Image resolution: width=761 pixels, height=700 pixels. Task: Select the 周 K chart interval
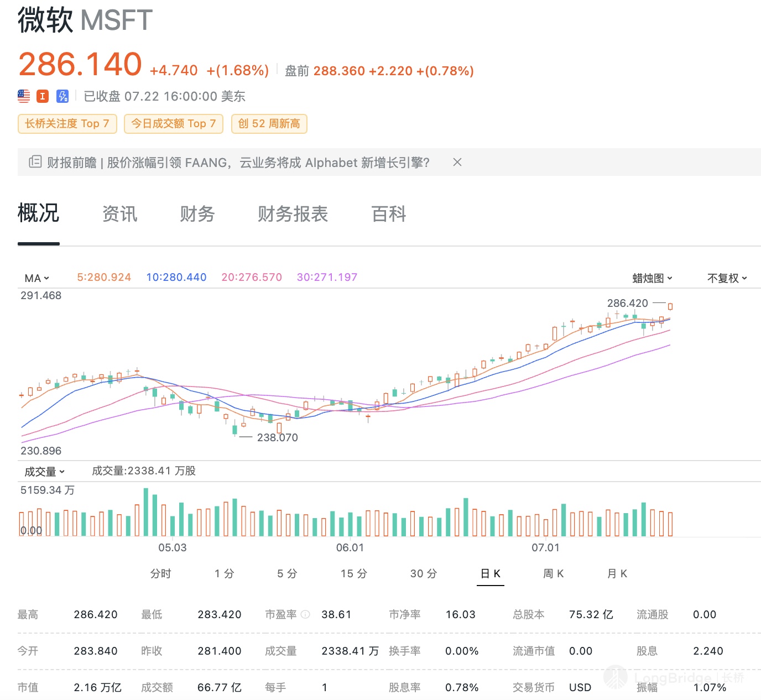554,573
